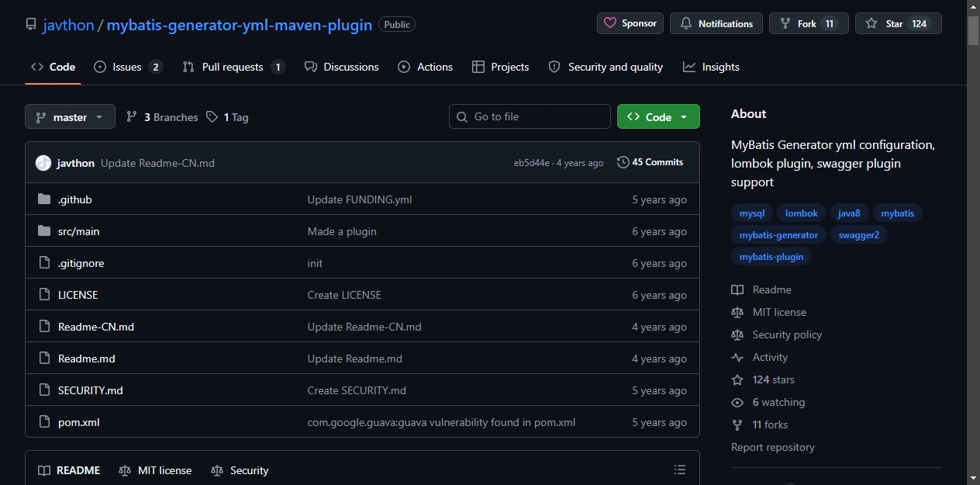This screenshot has width=980, height=485.
Task: Click the file icon for SECURITY.md
Action: [x=44, y=390]
